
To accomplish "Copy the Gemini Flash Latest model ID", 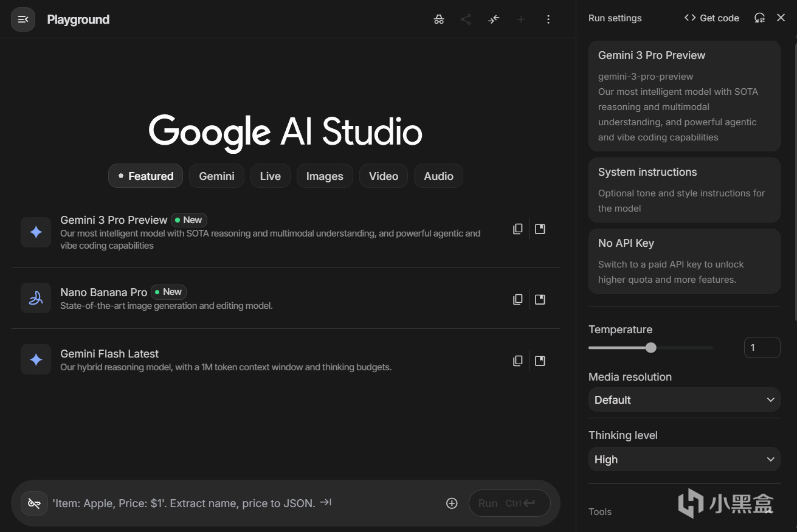I will (517, 361).
